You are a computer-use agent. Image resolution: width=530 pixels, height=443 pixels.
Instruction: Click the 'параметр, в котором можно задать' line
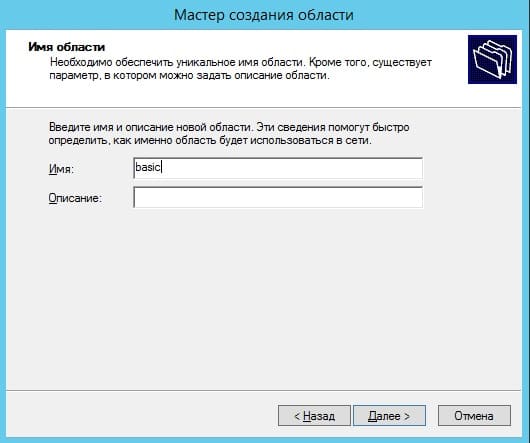189,75
